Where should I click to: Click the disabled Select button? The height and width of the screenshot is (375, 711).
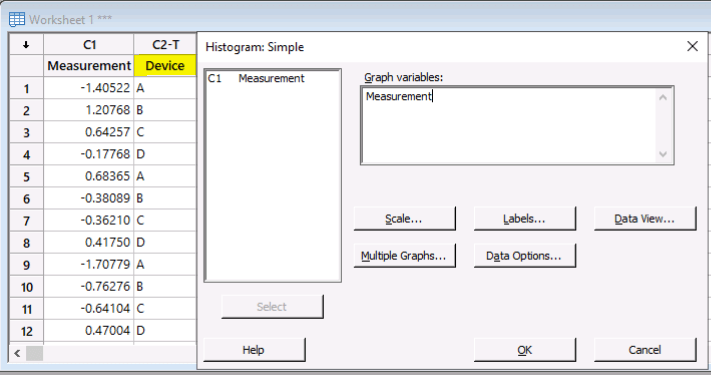pyautogui.click(x=272, y=307)
